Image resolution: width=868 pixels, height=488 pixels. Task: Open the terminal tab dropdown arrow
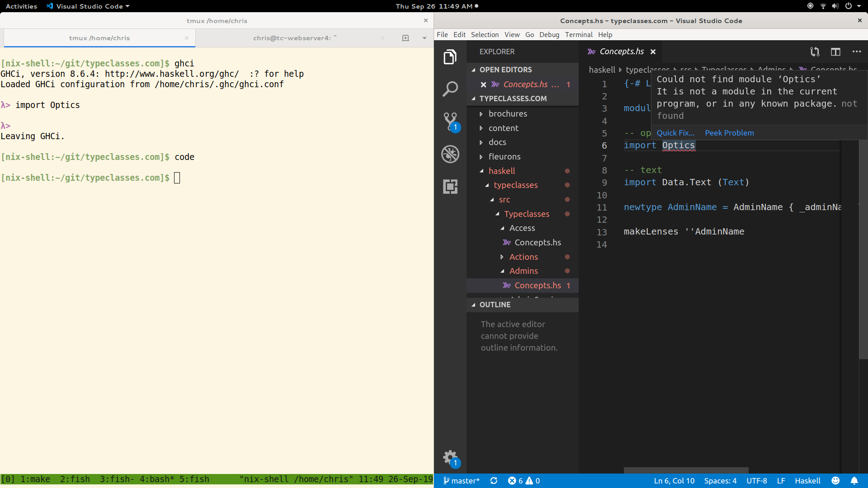424,38
